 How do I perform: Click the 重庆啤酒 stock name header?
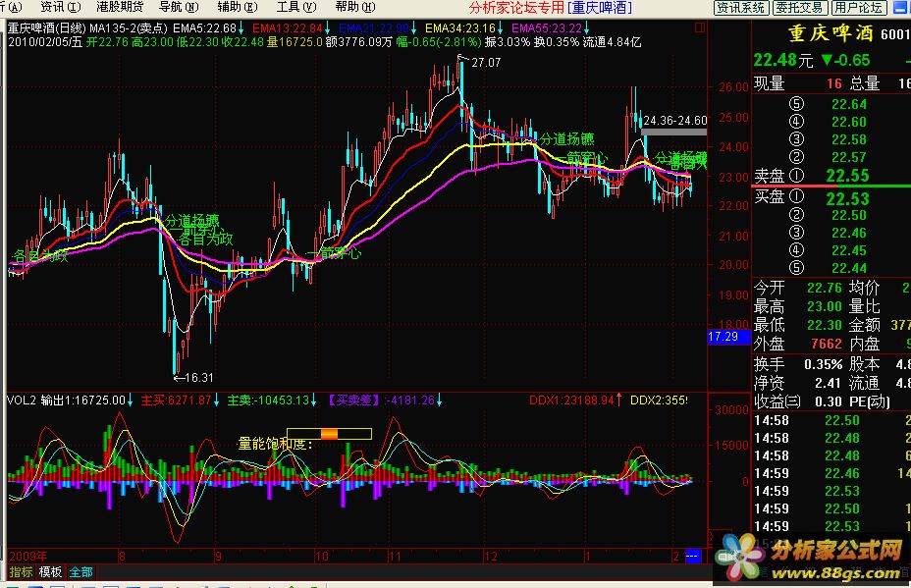pos(831,33)
